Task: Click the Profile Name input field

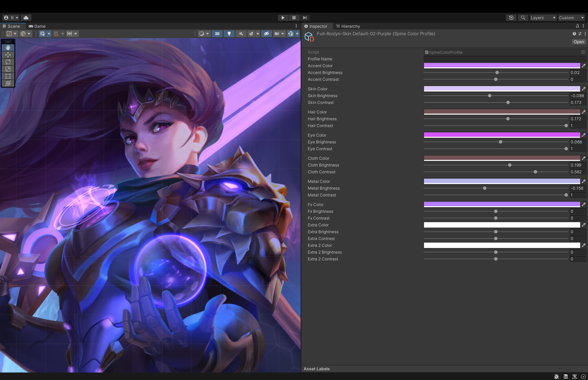Action: coord(505,59)
